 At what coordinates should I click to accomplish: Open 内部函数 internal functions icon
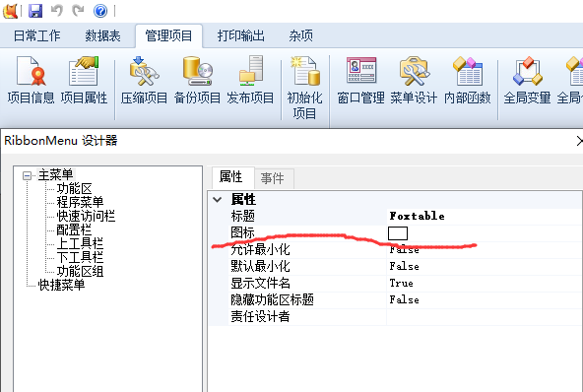click(468, 80)
